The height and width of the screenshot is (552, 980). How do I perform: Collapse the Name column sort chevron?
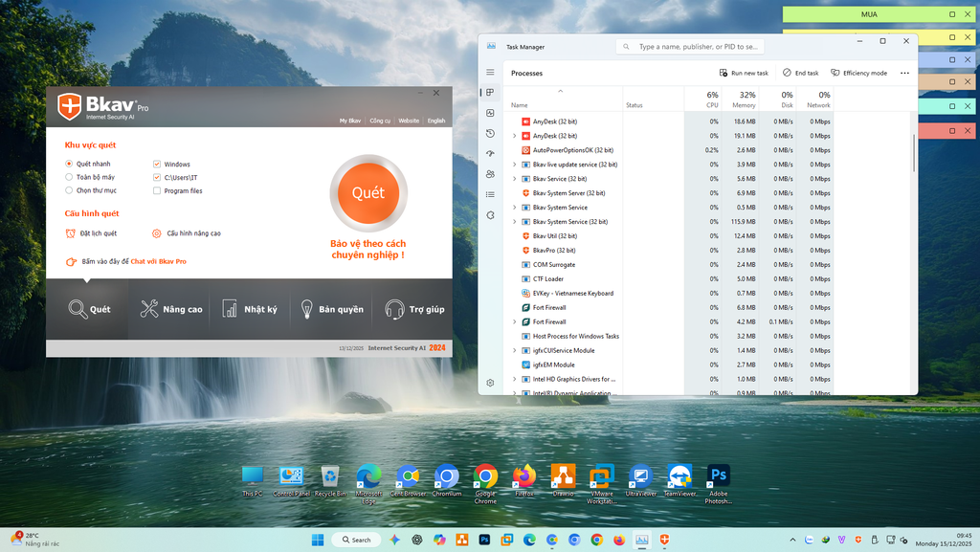click(x=561, y=91)
